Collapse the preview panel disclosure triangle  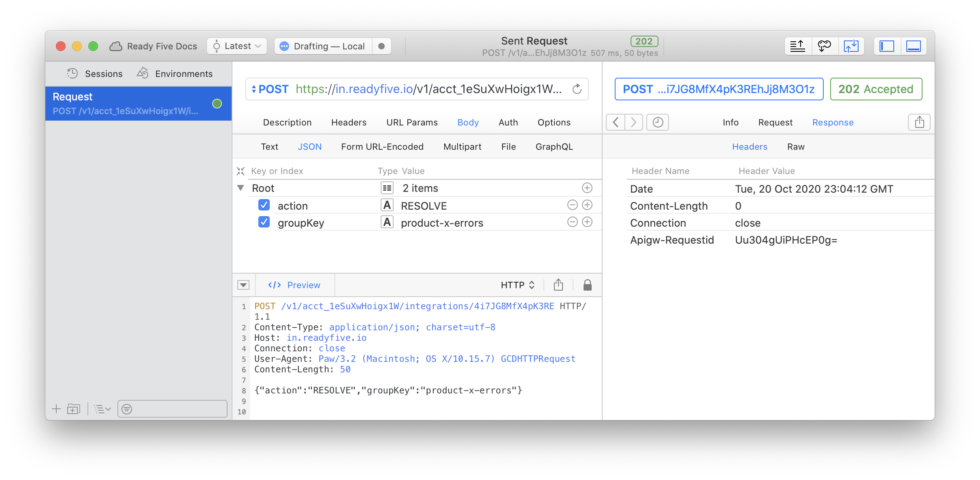point(243,285)
